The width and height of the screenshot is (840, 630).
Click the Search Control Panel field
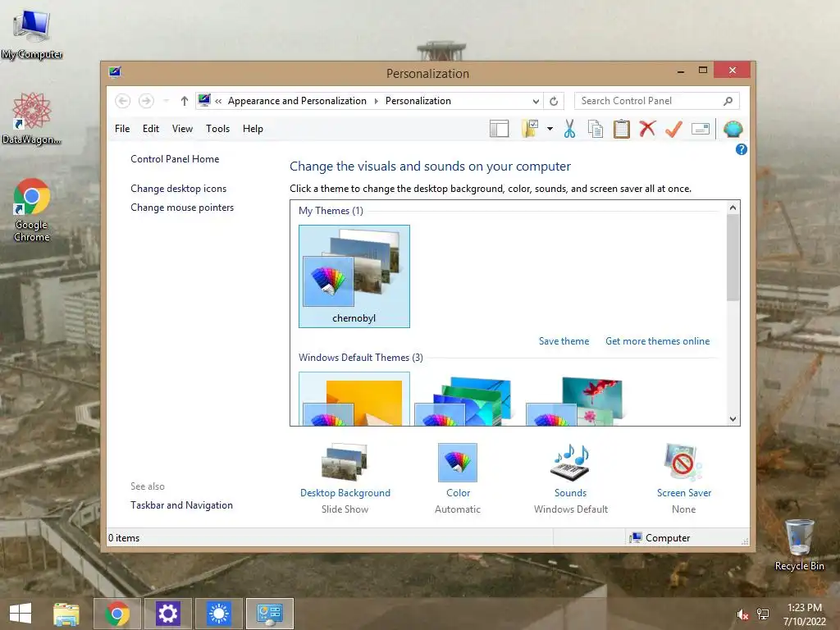(x=657, y=101)
